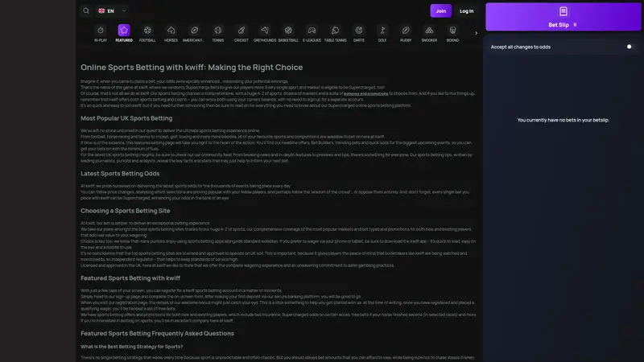644x362 pixels.
Task: Click 'What is the Best Betting Strategy' question
Action: 131,347
